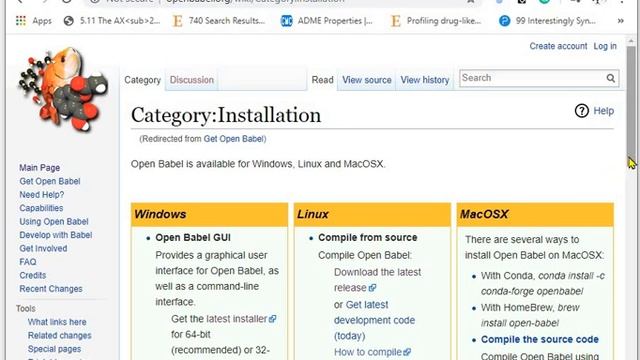Screen dimensions: 640x360
Task: Select the Read tab
Action: click(x=322, y=80)
